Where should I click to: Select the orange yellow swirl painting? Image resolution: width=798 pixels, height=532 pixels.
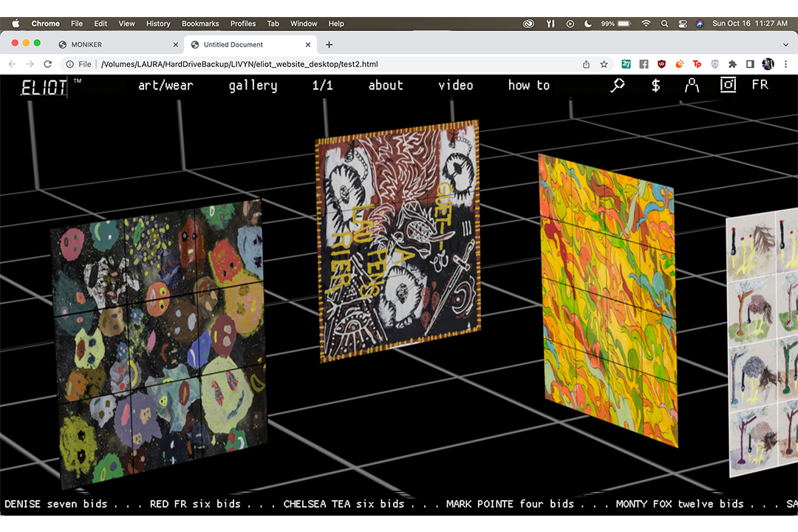pyautogui.click(x=607, y=299)
